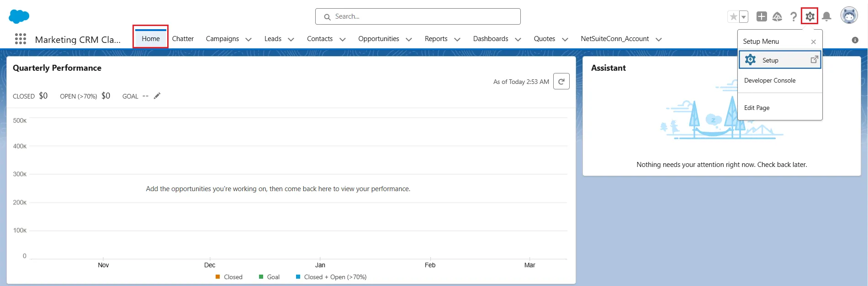The image size is (868, 286).
Task: Open the App Launcher grid icon
Action: pos(21,39)
